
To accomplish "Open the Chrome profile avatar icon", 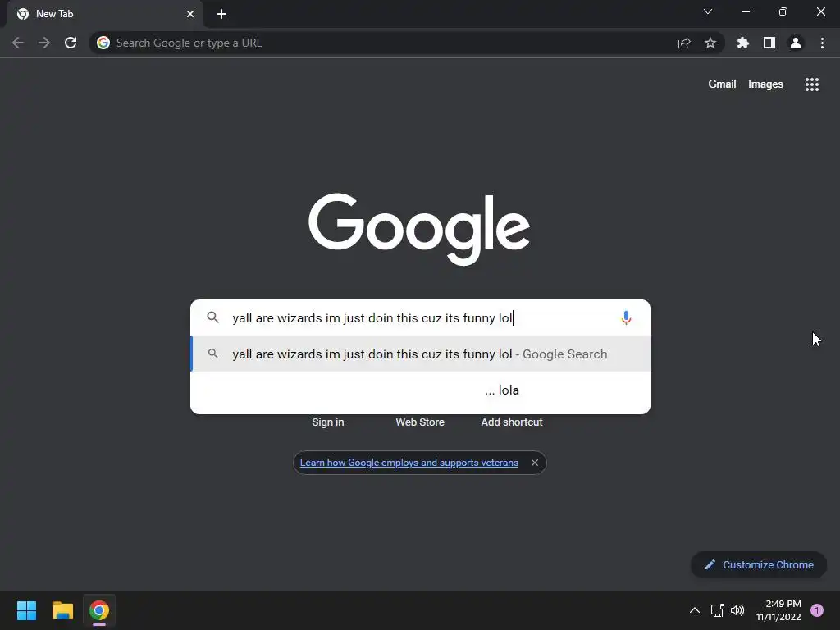I will tap(796, 43).
